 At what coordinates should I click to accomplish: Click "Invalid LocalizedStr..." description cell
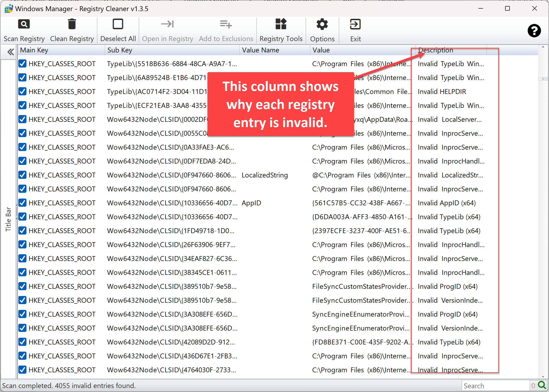(x=451, y=175)
